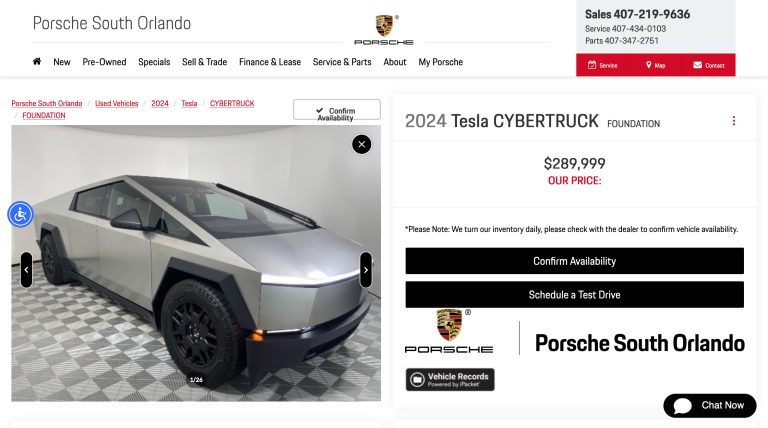The image size is (768, 428).
Task: Click the red Service calendar button
Action: click(x=602, y=65)
